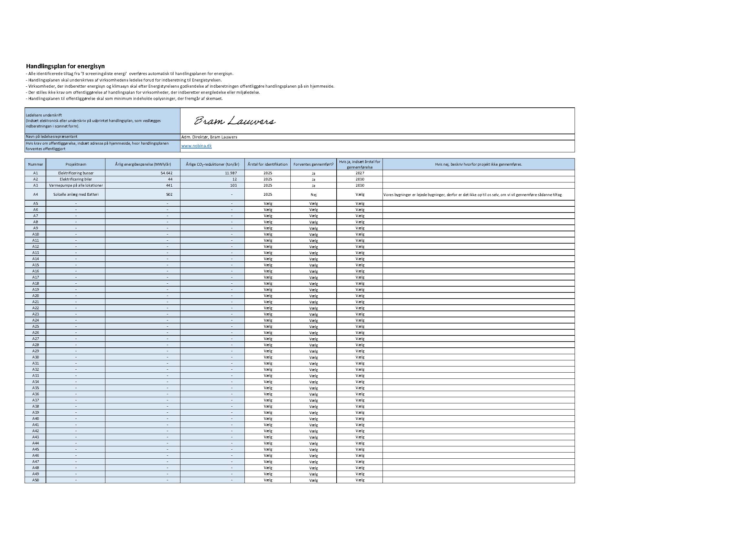Viewport: 756px width, 535px height.
Task: Click the 'Elektrificering busser' project cell
Action: coord(76,173)
